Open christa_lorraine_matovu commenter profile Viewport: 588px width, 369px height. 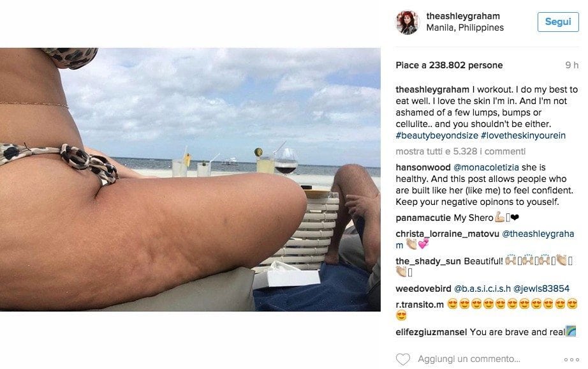(447, 234)
